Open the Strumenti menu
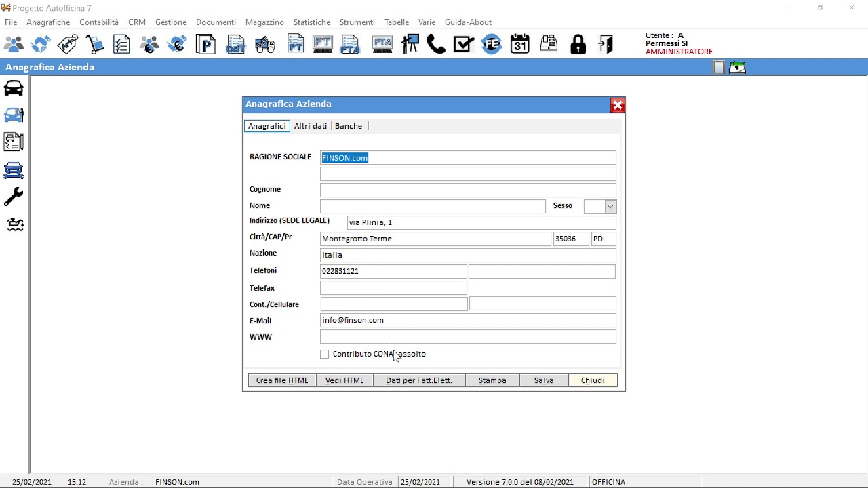Viewport: 868px width, 488px height. pyautogui.click(x=357, y=22)
